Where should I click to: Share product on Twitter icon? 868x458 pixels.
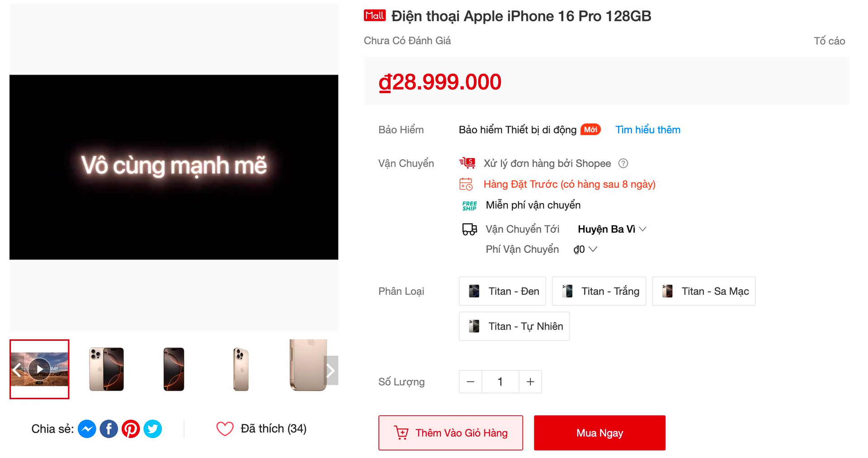(152, 428)
